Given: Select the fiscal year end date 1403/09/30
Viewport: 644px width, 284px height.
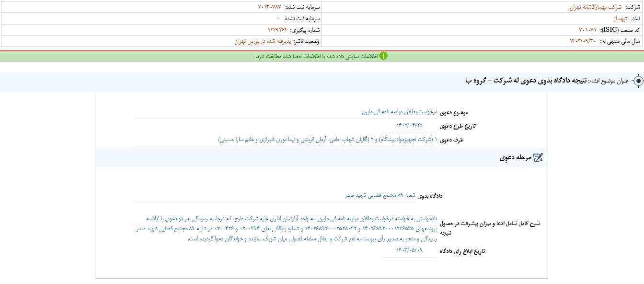Looking at the screenshot, I should (x=584, y=41).
